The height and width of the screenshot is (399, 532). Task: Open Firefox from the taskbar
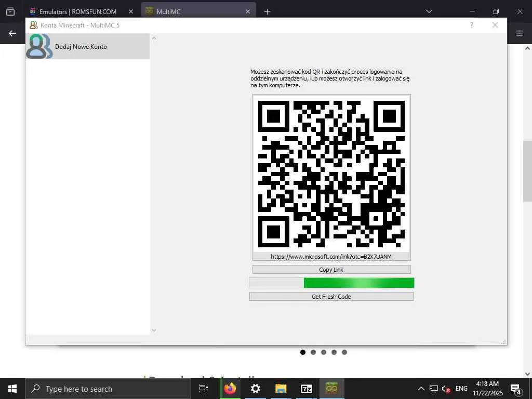point(230,389)
